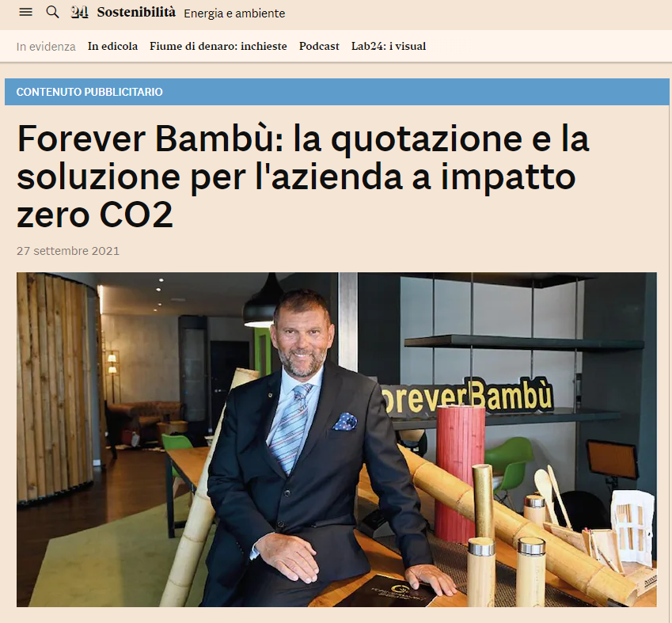Click the 27 settembre 2021 date
Screen dimensions: 672x623
pos(68,251)
